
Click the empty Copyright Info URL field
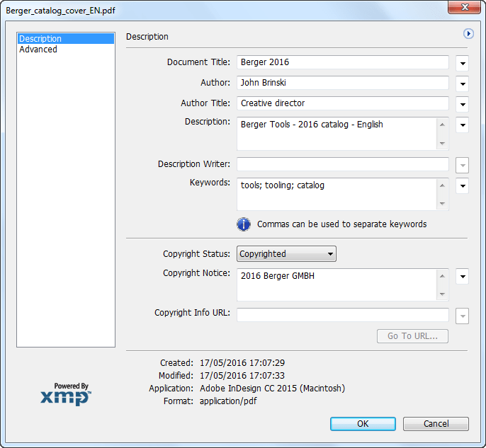pyautogui.click(x=343, y=315)
